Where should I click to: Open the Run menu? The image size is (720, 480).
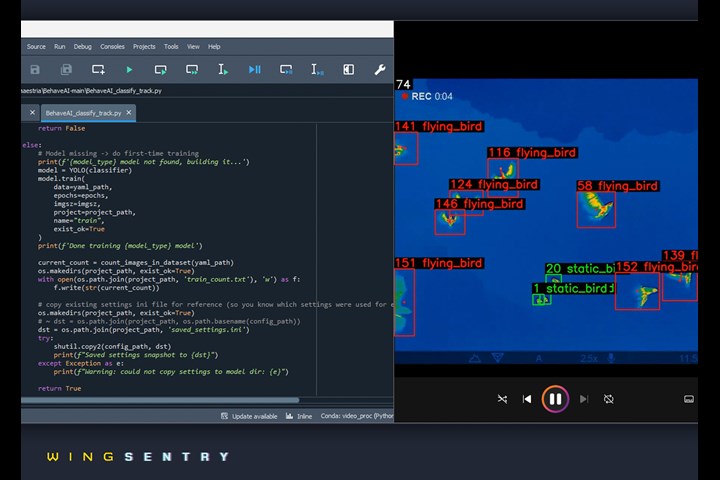click(60, 47)
